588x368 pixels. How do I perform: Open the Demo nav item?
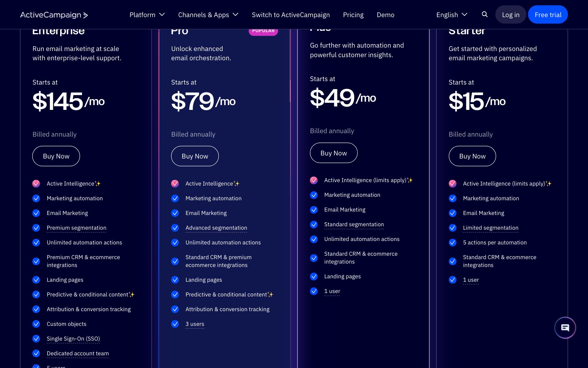click(x=385, y=15)
